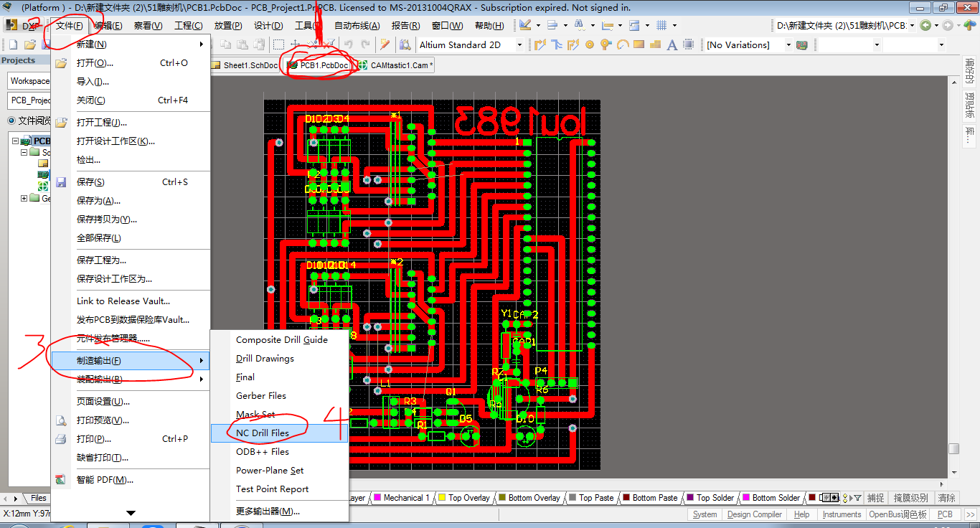Choose NC Drill Files from submenu
This screenshot has height=528, width=980.
pos(280,433)
